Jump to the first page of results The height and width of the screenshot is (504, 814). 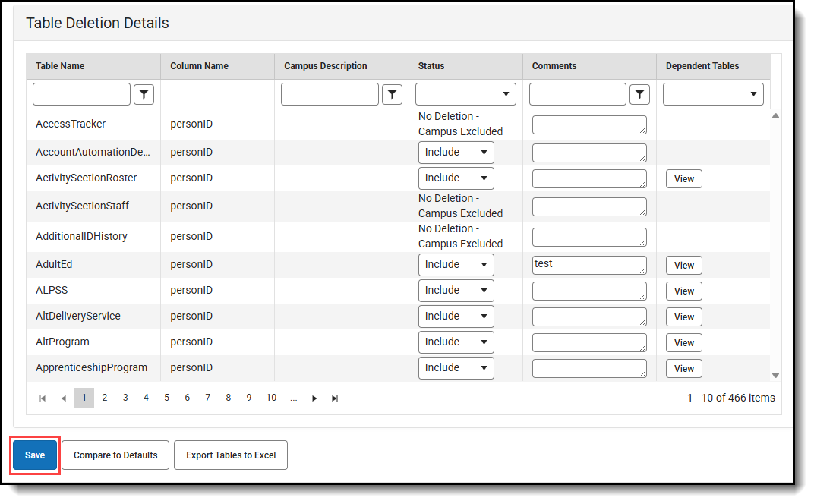(x=43, y=398)
